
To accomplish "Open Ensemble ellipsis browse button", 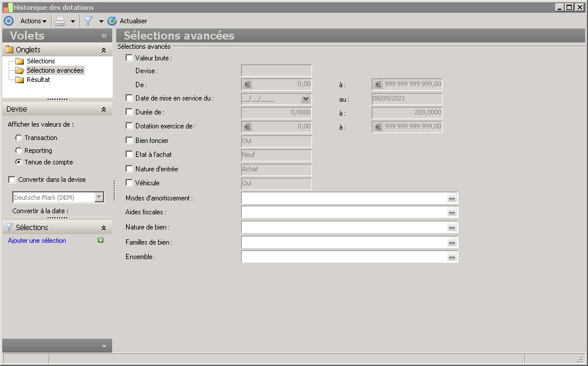I will (x=452, y=257).
